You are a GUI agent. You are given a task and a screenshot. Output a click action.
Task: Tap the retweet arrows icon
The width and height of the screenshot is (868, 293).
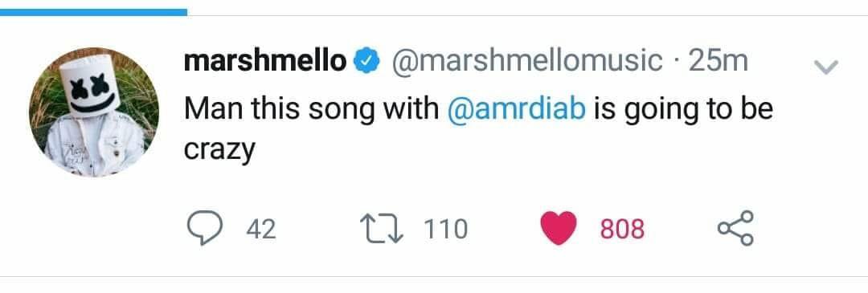tap(382, 228)
